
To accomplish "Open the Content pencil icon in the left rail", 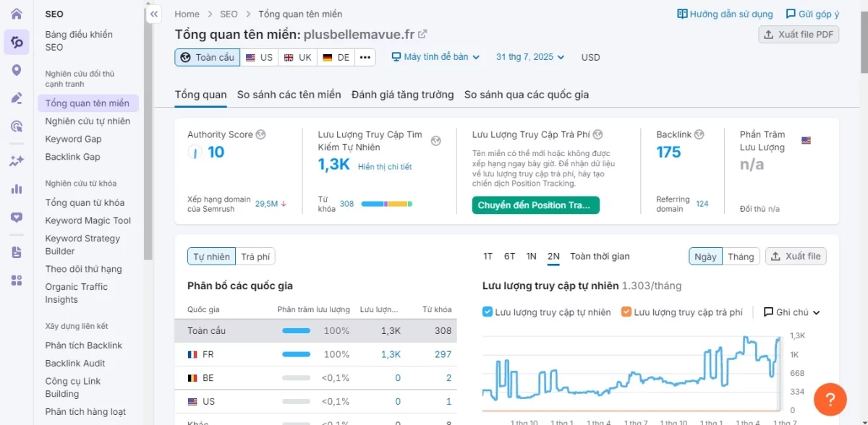I will [x=17, y=98].
